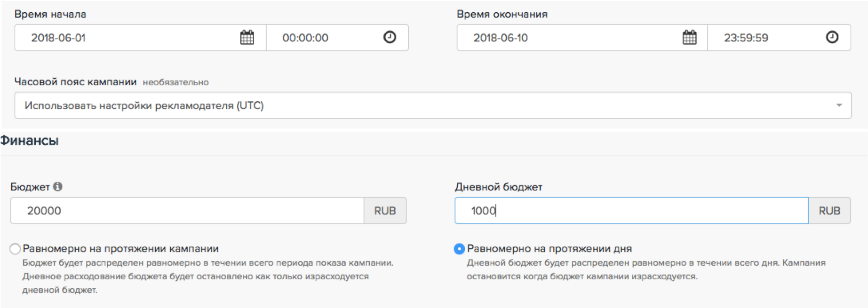
Task: Open the start time clock picker
Action: (x=390, y=37)
